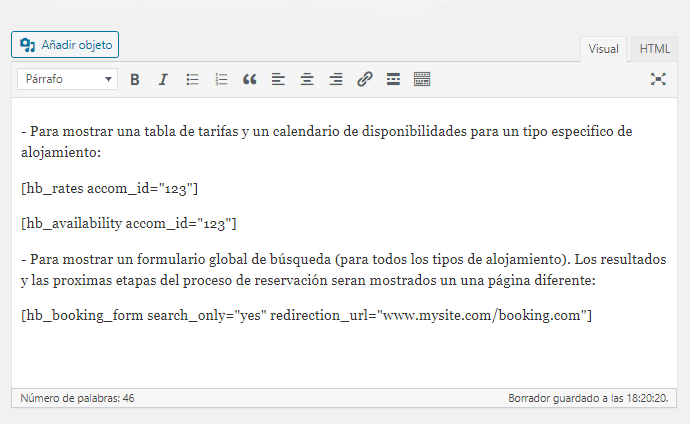Switch to the HTML editor tab

tap(654, 49)
